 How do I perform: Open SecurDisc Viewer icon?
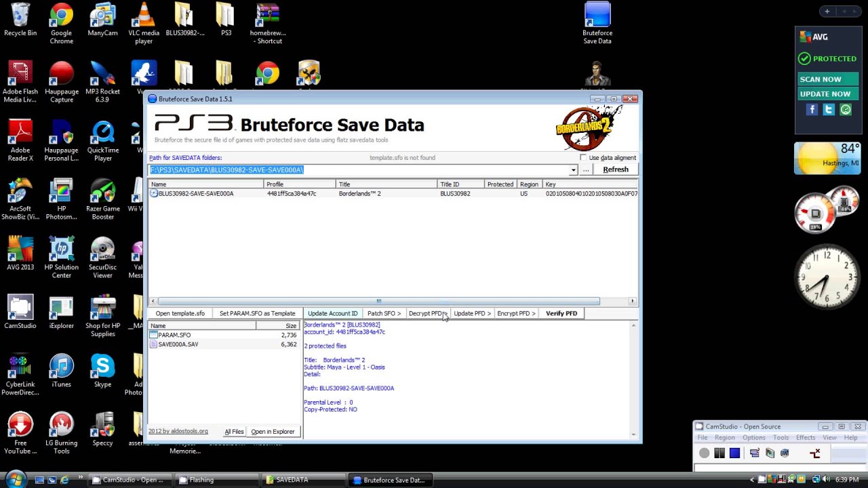(x=103, y=258)
